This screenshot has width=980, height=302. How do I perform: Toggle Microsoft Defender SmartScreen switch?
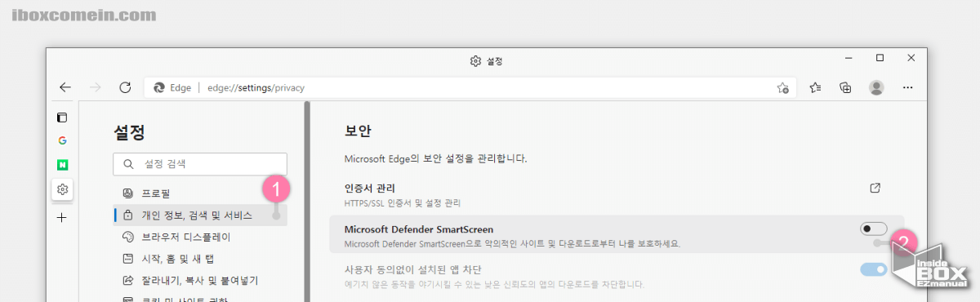click(873, 229)
